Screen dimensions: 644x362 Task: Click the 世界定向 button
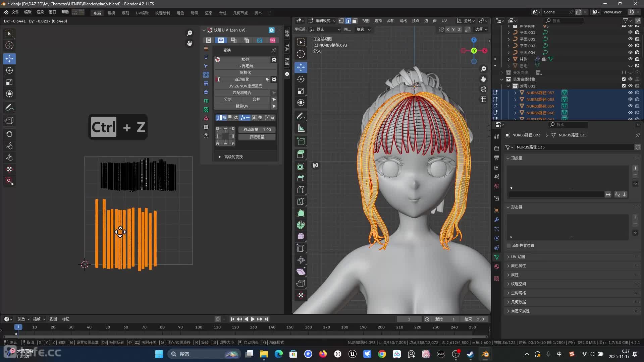tap(245, 66)
